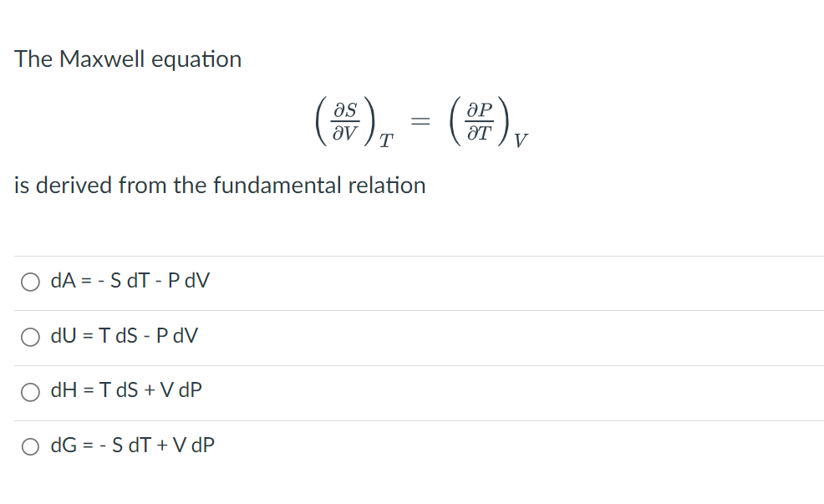
Task: Click the question heading The Maxwell equation
Action: point(128,59)
